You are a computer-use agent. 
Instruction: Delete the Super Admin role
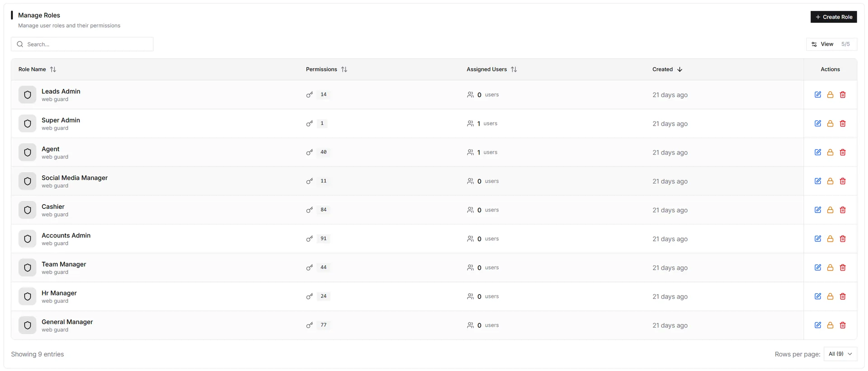[843, 123]
